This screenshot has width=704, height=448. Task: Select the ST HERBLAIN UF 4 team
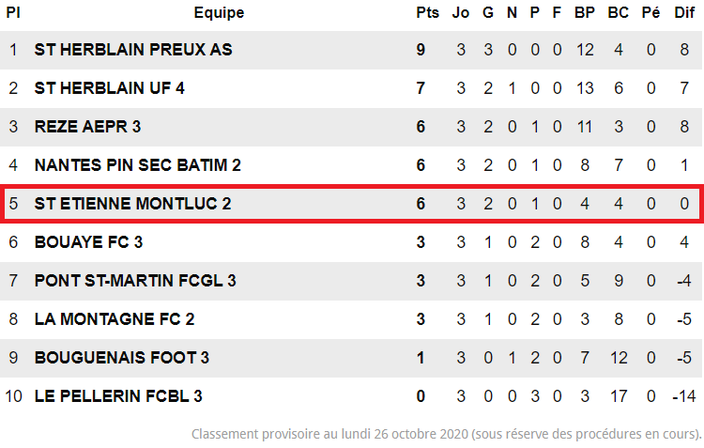point(110,88)
